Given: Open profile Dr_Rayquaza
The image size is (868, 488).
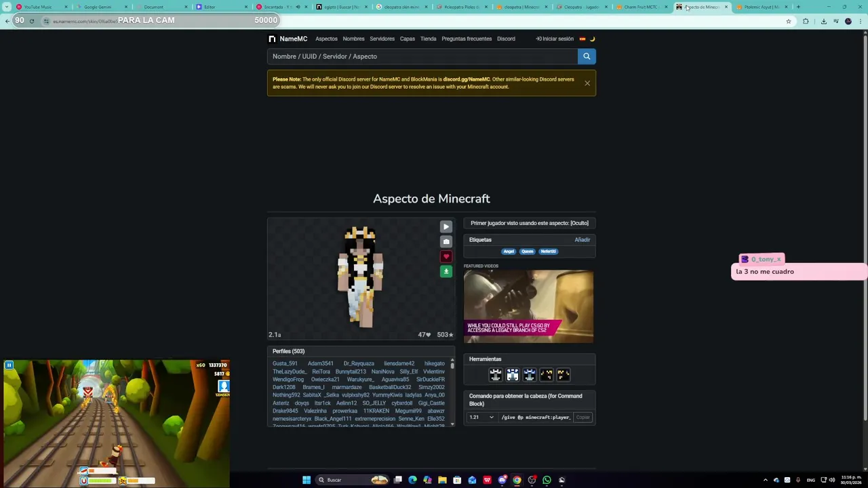Looking at the screenshot, I should click(359, 364).
